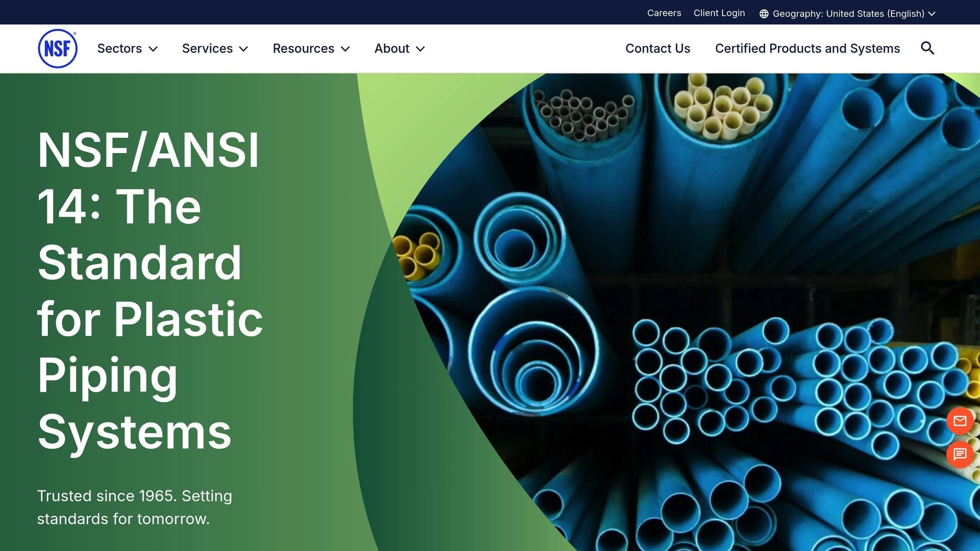Viewport: 980px width, 551px height.
Task: Open the Resources navigation item
Action: coord(303,48)
